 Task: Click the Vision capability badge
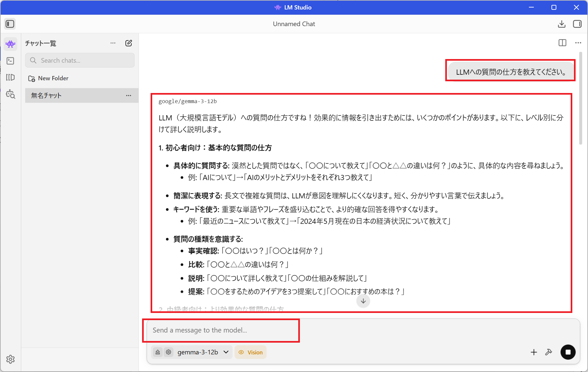point(251,352)
